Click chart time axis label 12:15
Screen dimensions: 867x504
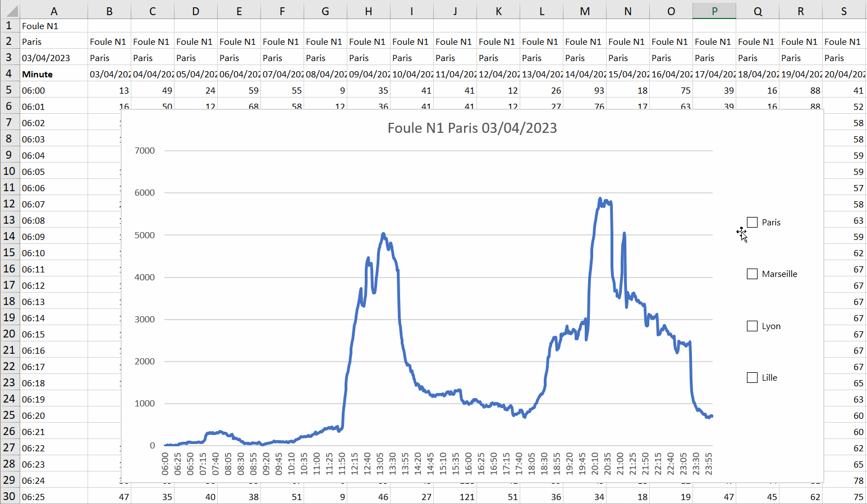click(355, 464)
